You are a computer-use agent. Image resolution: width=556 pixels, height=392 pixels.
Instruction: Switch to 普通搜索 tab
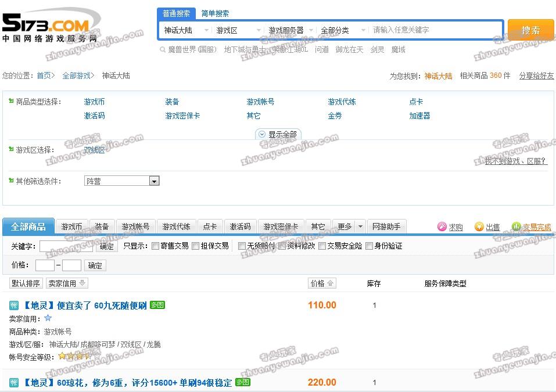coord(176,13)
